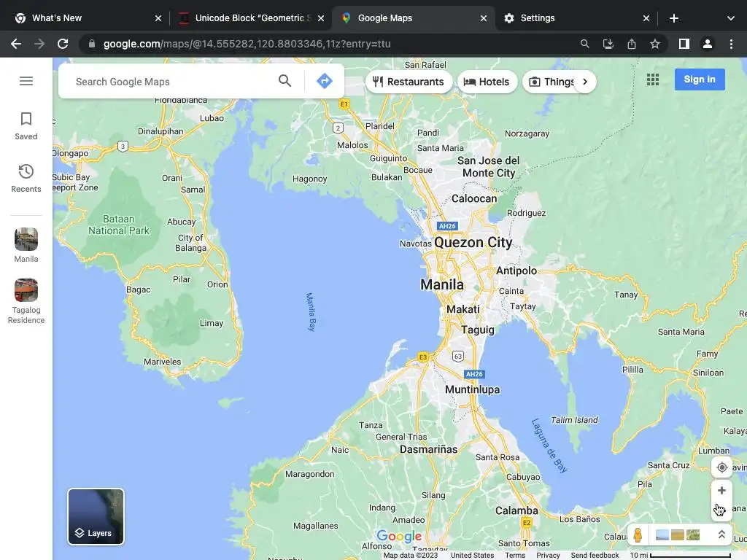Select the Muntinlupa label on the map
Image resolution: width=747 pixels, height=560 pixels.
(x=472, y=389)
